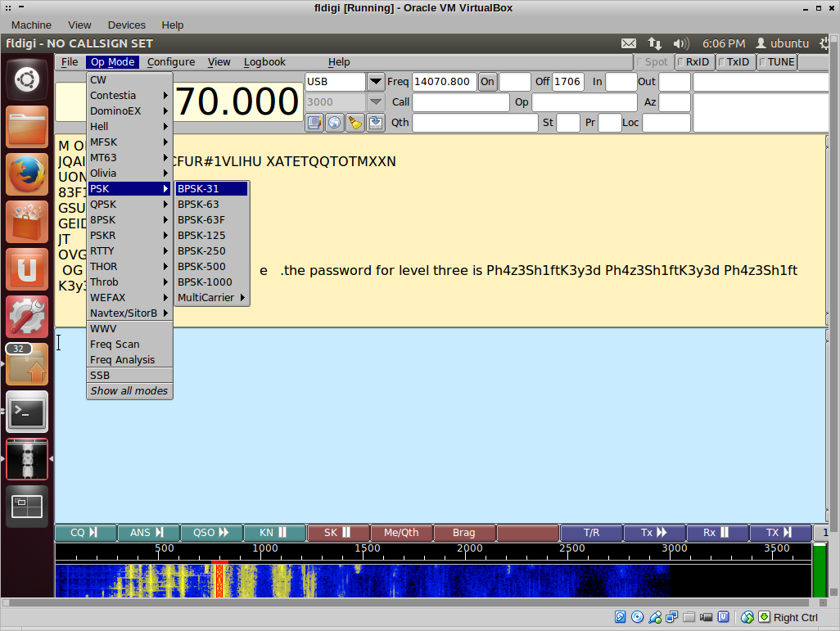
Task: Expand the MultiCarrier submenu
Action: pos(212,297)
